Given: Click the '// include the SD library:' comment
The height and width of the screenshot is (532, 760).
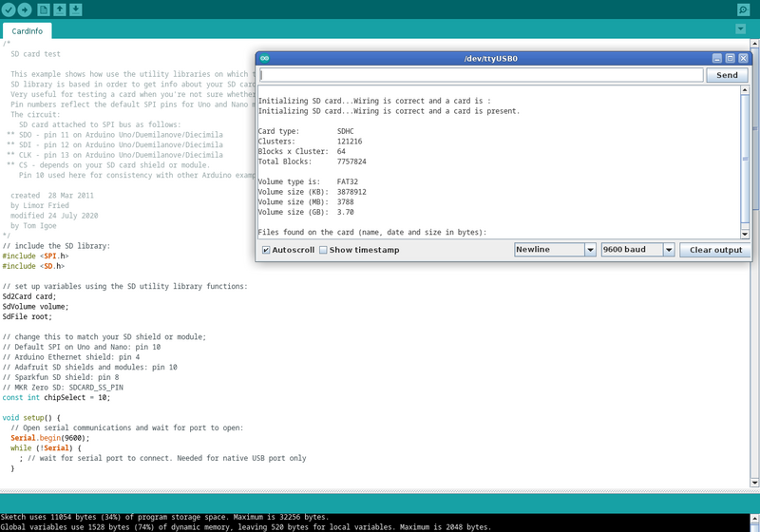Looking at the screenshot, I should (x=56, y=246).
